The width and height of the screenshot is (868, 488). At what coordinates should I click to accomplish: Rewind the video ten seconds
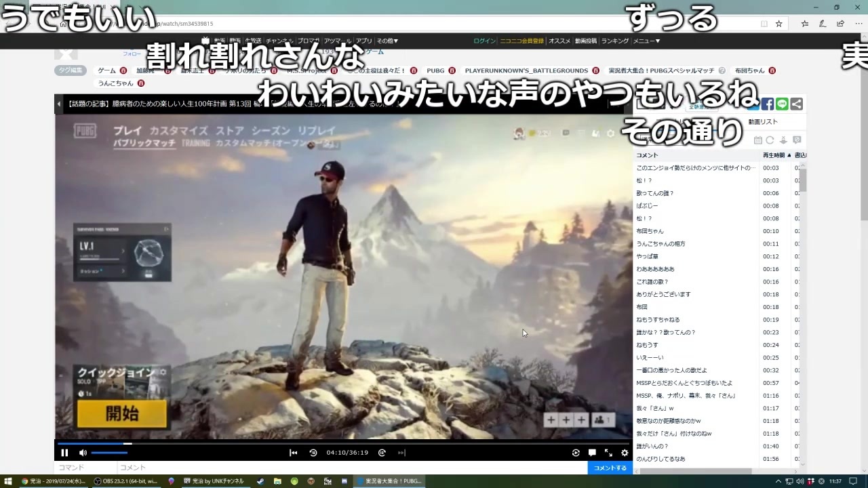(313, 453)
